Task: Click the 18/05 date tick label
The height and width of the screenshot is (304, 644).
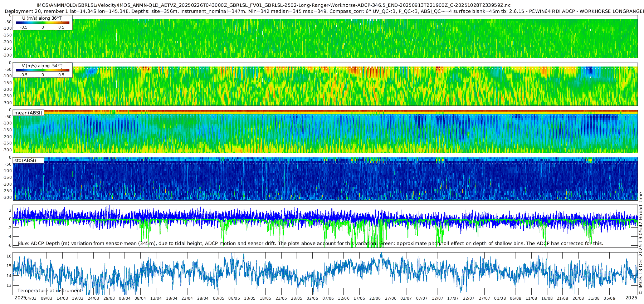Action: click(x=265, y=298)
